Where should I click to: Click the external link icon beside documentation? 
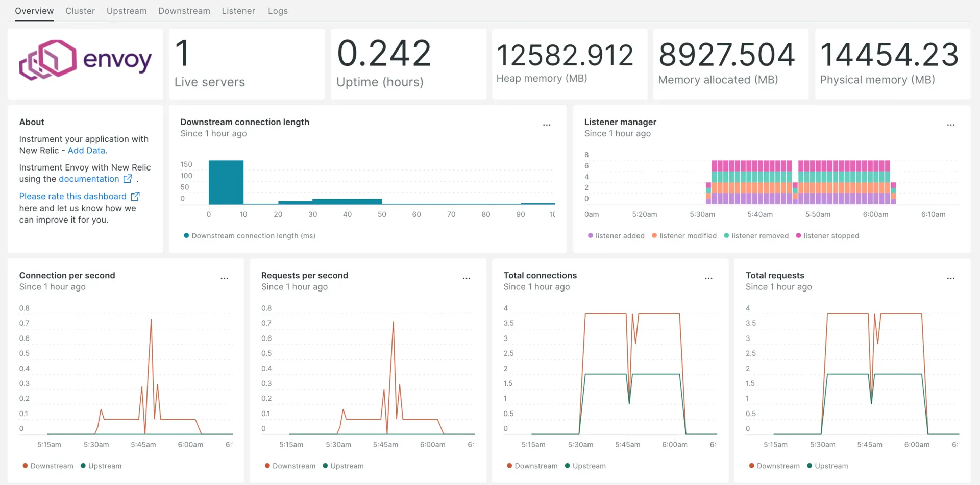point(128,179)
